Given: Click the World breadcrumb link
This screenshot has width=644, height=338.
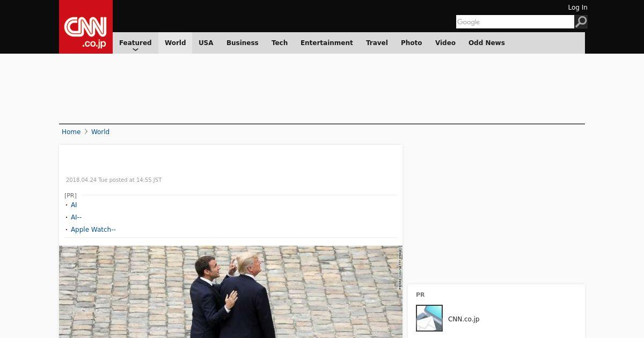Looking at the screenshot, I should pyautogui.click(x=100, y=132).
